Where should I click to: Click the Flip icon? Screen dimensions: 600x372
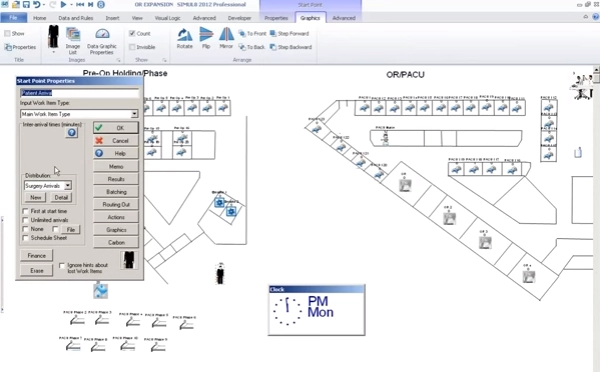[206, 38]
